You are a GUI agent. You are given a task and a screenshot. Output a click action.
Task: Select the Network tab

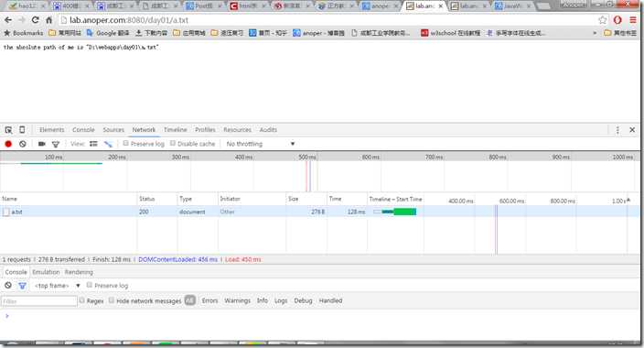click(x=144, y=129)
